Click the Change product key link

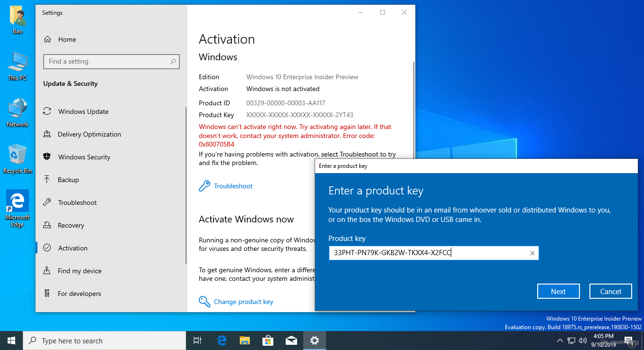(243, 302)
